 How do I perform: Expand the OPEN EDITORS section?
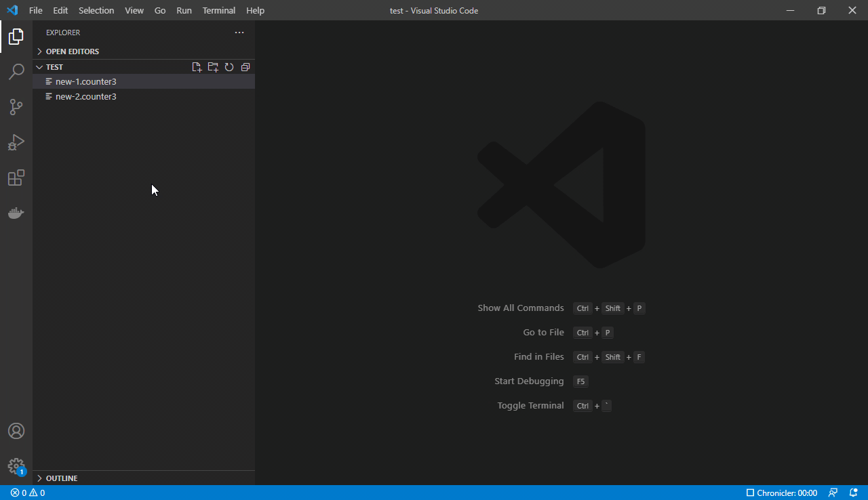[144, 51]
